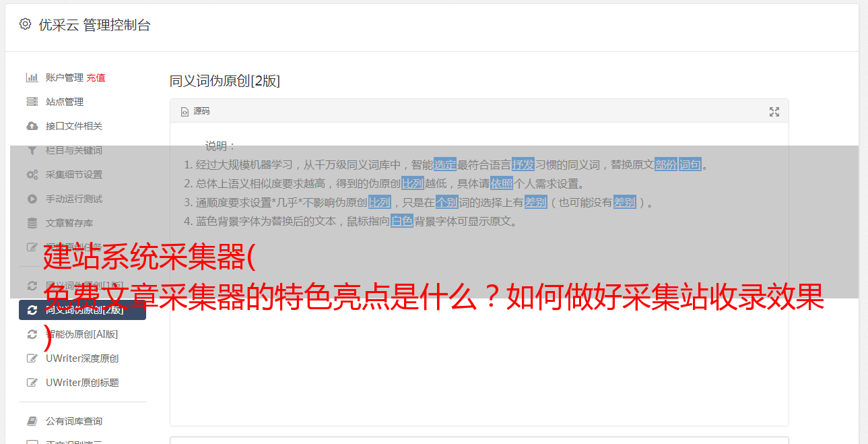
Task: Click the 接口文件相关 cloud upload icon
Action: click(32, 126)
